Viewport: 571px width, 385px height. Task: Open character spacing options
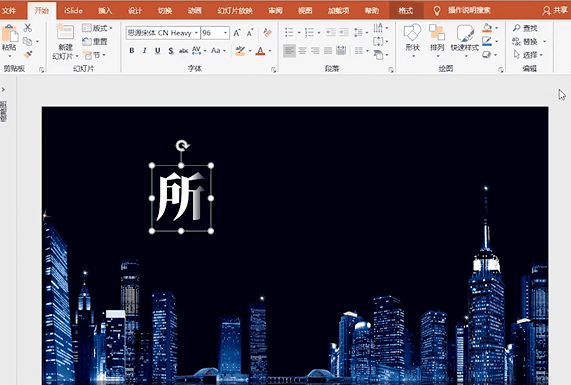coord(198,51)
